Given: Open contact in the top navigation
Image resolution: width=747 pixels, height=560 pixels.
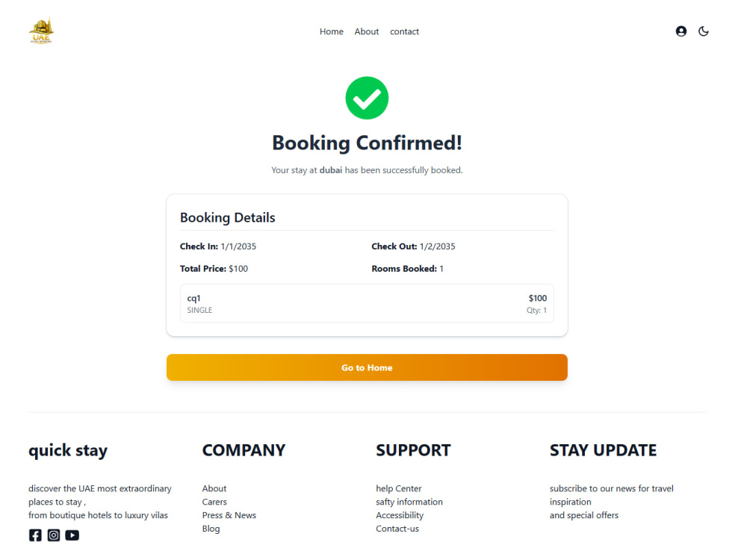Looking at the screenshot, I should pyautogui.click(x=404, y=31).
